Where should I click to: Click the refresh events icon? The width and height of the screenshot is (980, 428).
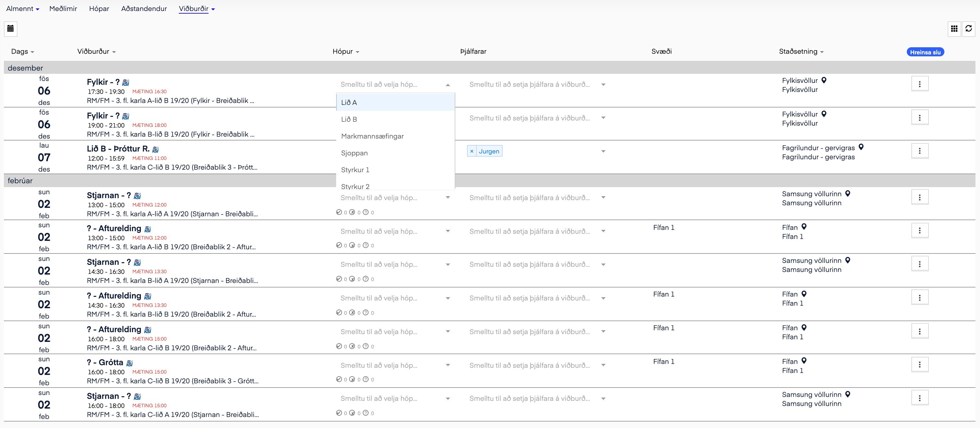pyautogui.click(x=969, y=28)
